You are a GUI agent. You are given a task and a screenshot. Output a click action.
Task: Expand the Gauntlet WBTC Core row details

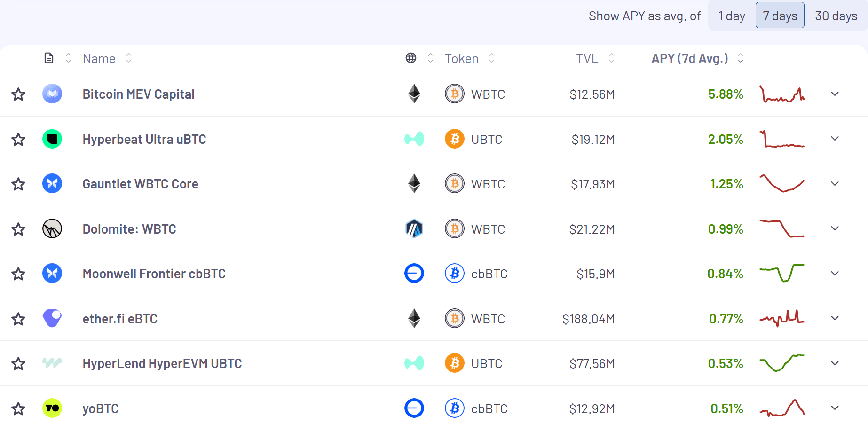835,183
